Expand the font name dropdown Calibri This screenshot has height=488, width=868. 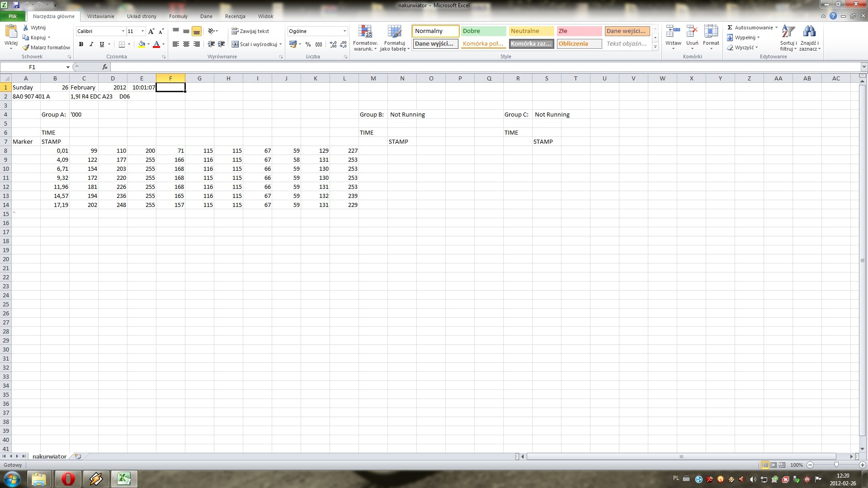point(122,31)
